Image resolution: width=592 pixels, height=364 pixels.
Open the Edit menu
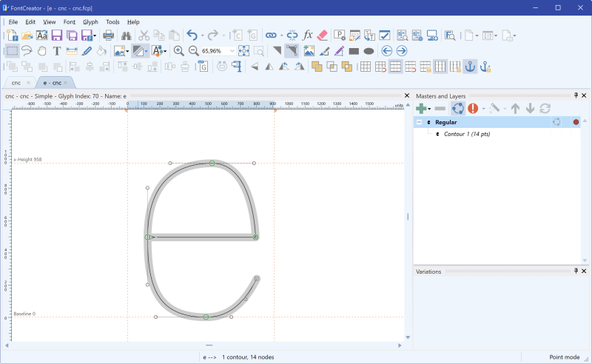(x=30, y=22)
